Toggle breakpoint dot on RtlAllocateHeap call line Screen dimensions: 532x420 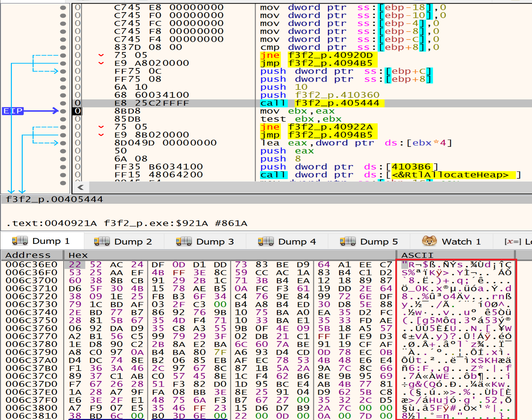[63, 175]
